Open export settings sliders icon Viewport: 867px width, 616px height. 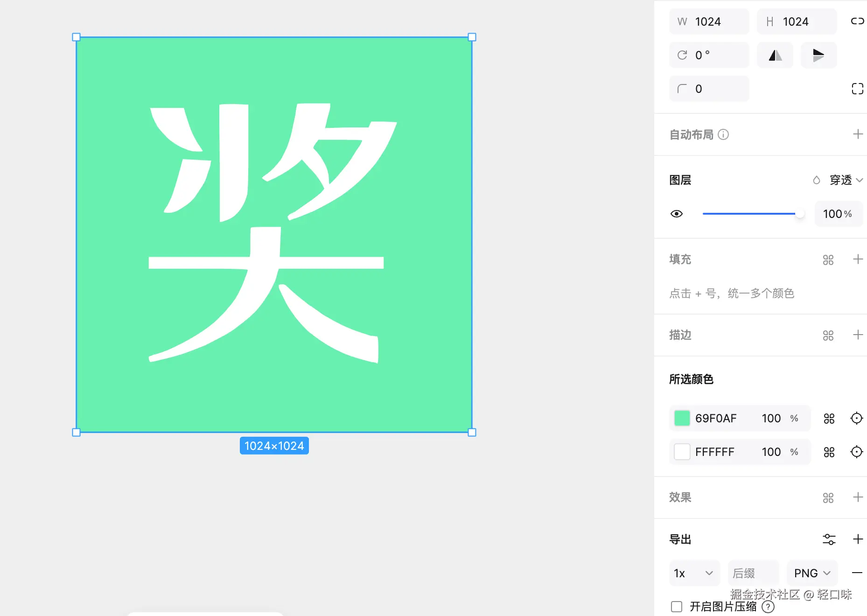pyautogui.click(x=829, y=539)
